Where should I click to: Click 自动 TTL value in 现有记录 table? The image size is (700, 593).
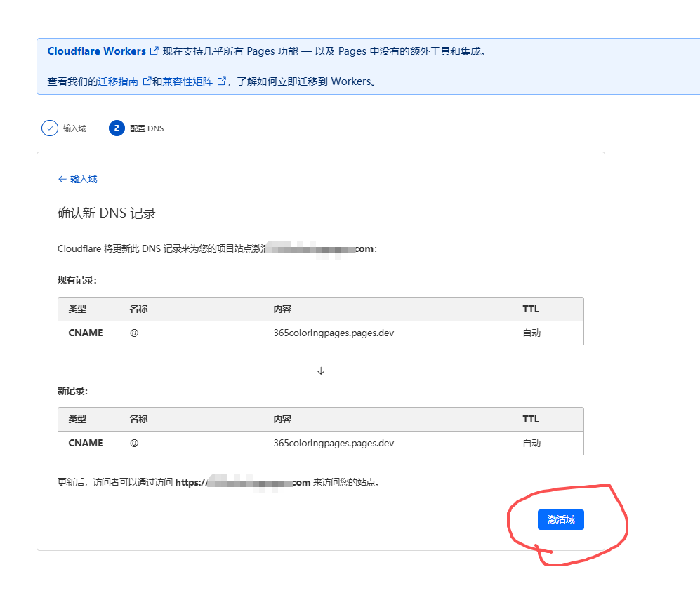tap(531, 333)
